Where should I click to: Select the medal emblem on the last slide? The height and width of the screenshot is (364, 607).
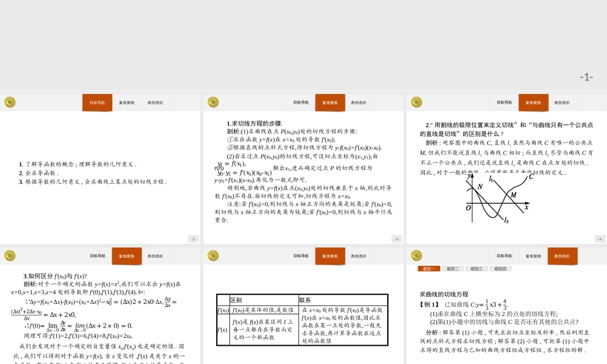(415, 255)
